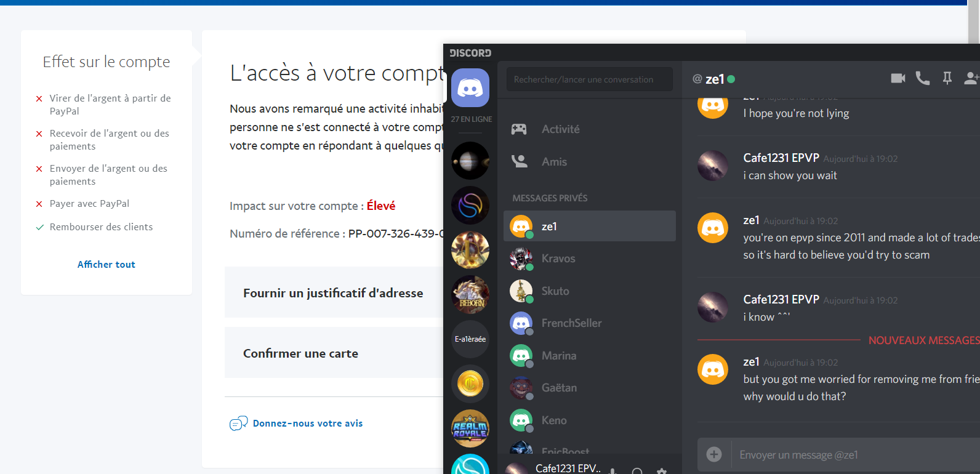Select the golden warrior server icon
The height and width of the screenshot is (474, 980).
(x=470, y=250)
